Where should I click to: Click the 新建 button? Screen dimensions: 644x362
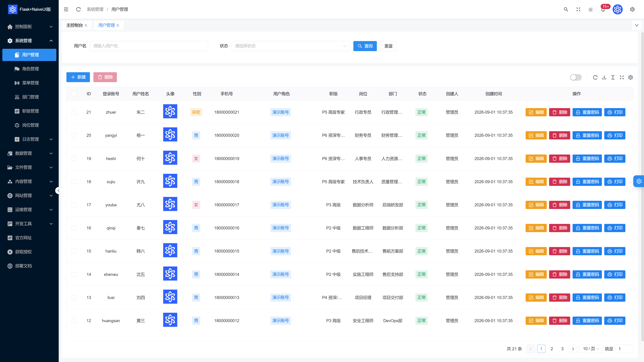[x=78, y=77]
